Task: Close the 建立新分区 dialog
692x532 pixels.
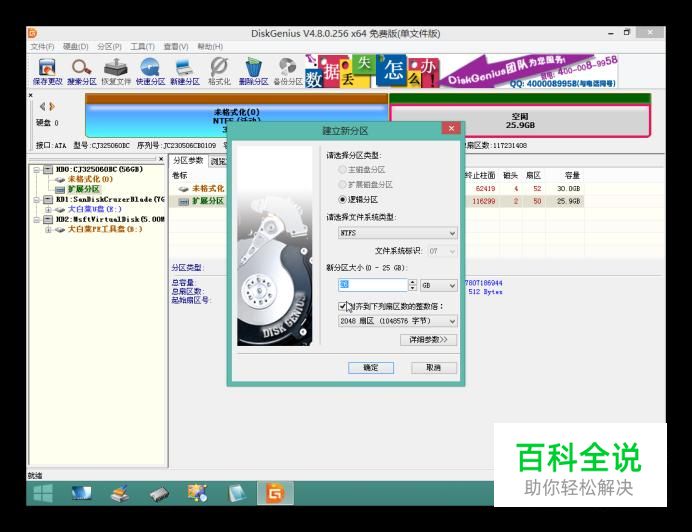Action: (451, 128)
